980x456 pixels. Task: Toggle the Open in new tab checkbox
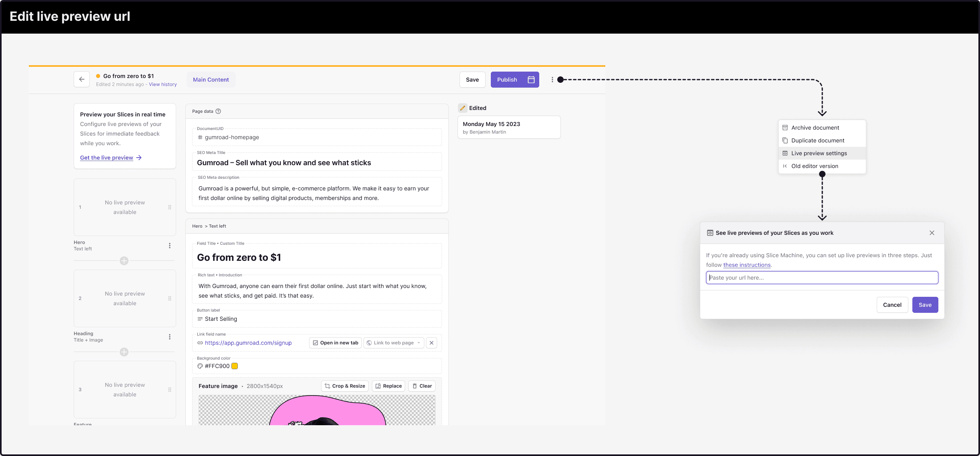coord(315,343)
